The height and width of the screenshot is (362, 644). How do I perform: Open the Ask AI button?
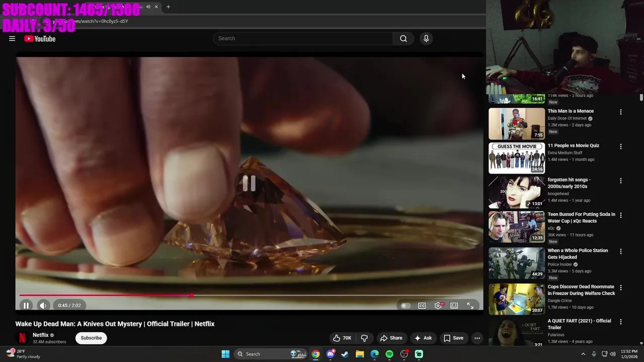point(423,338)
